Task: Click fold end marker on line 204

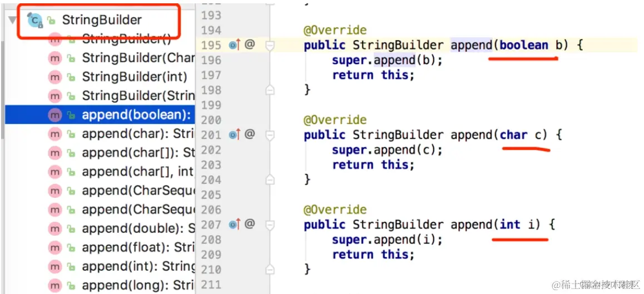Action: (x=270, y=180)
